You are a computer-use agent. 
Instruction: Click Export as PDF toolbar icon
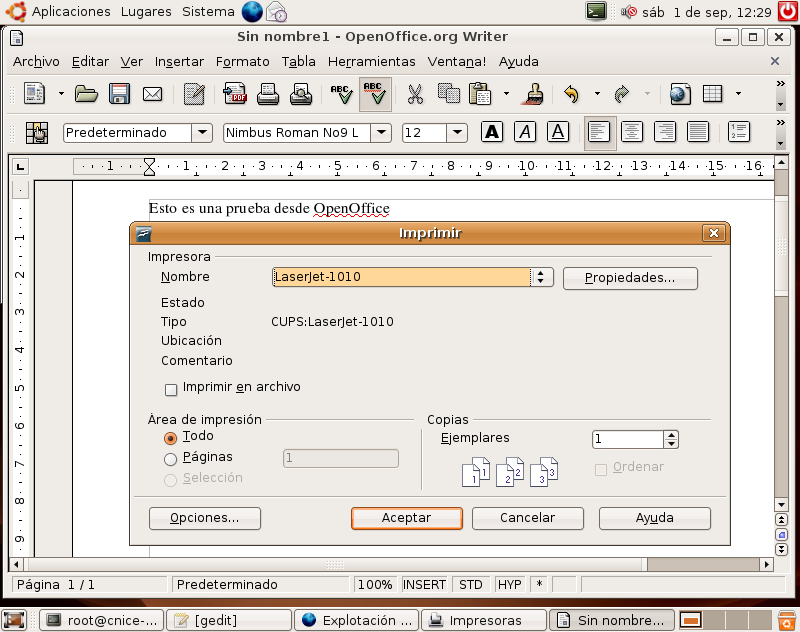click(x=235, y=95)
